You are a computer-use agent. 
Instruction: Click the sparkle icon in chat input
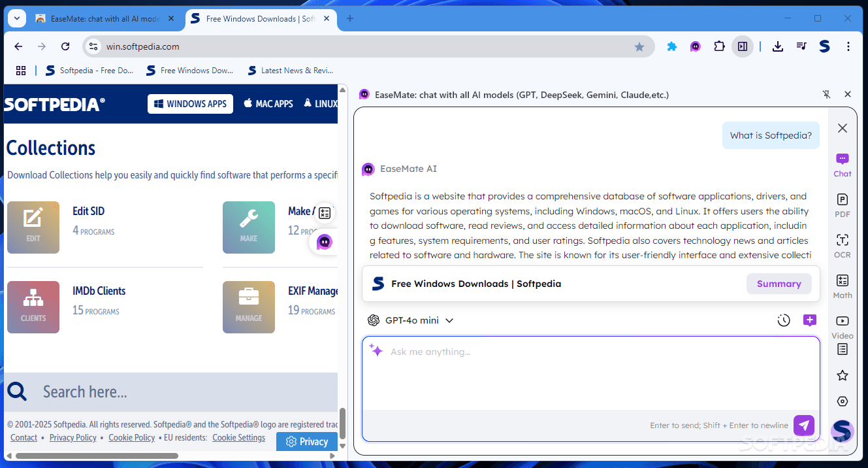coord(376,350)
